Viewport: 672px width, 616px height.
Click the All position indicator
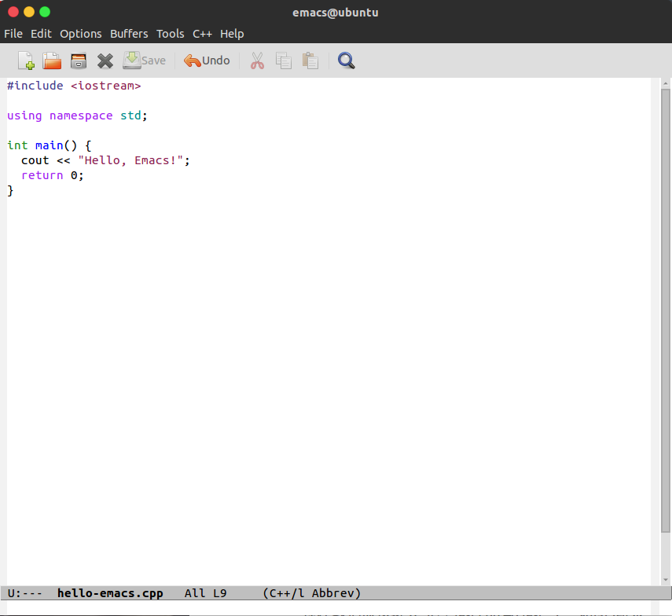[x=195, y=593]
